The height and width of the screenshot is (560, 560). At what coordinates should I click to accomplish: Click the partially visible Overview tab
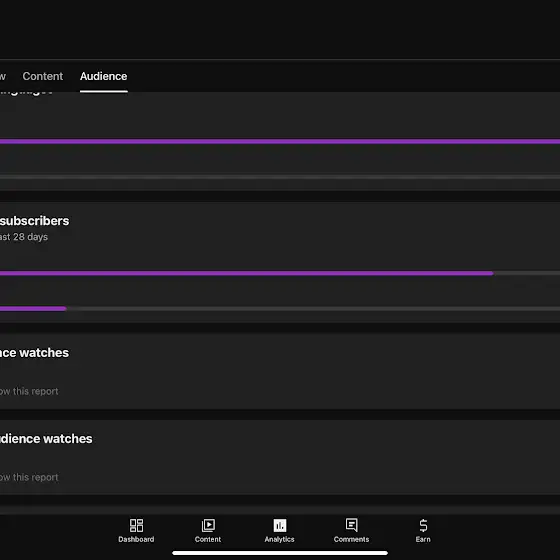[3, 76]
